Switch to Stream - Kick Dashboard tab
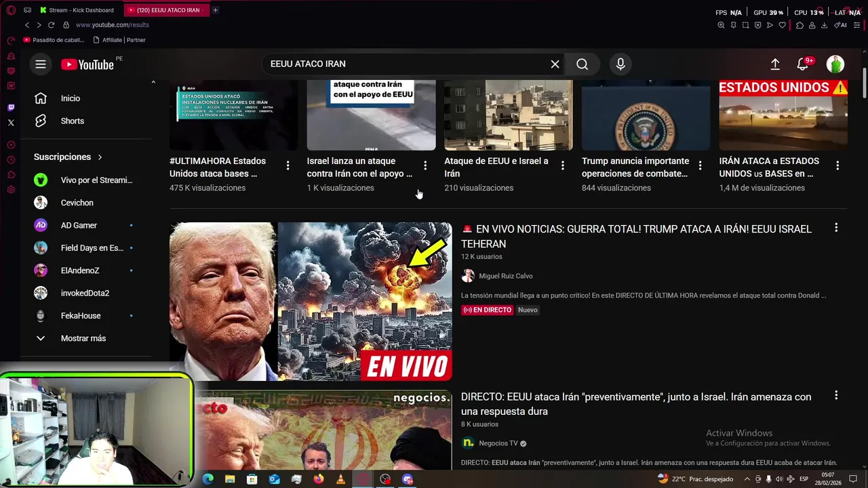 click(x=77, y=10)
